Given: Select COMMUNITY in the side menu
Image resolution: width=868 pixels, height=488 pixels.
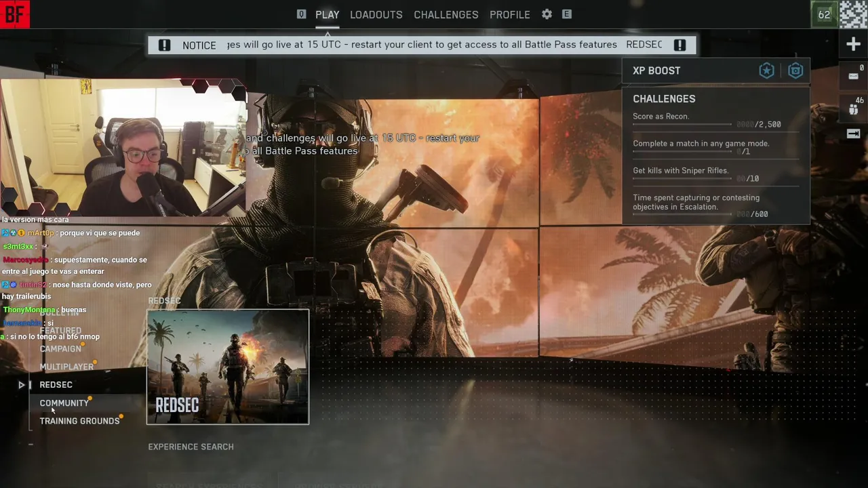Looking at the screenshot, I should [64, 403].
